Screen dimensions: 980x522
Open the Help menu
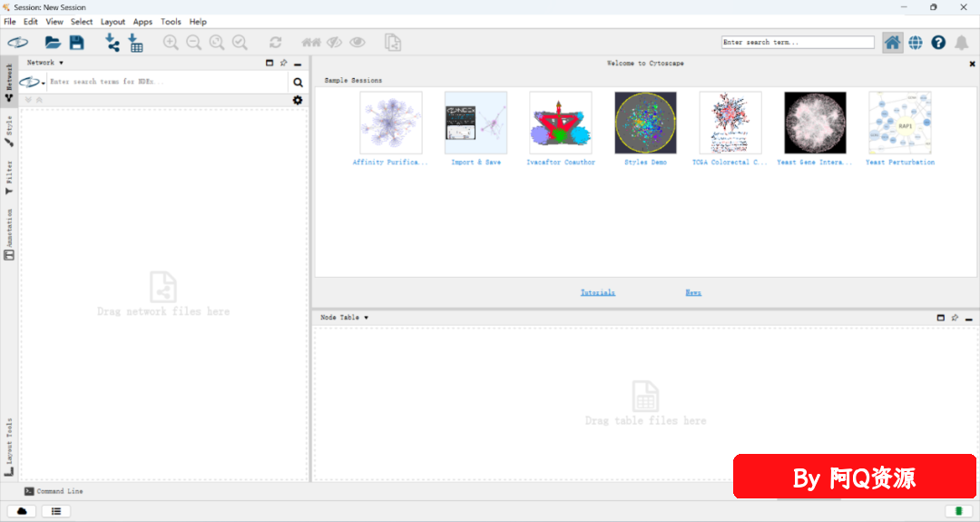point(198,21)
